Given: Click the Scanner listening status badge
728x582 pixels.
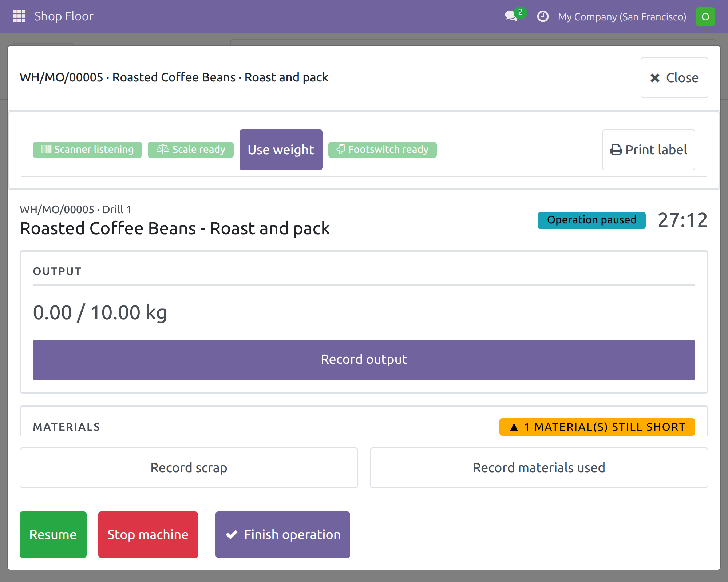Looking at the screenshot, I should [x=87, y=150].
